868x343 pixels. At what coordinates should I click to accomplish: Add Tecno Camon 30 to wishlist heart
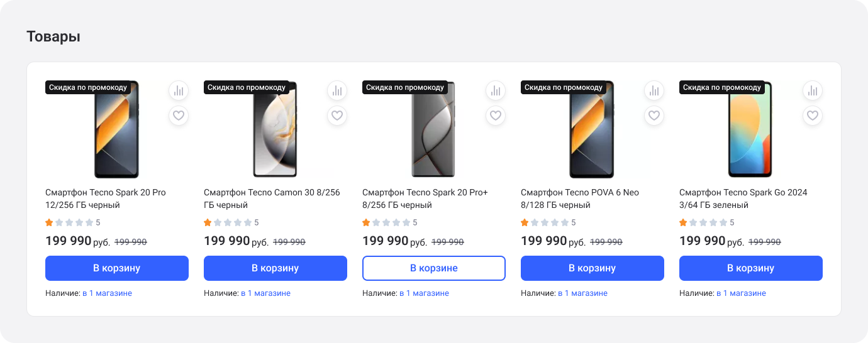coord(337,116)
